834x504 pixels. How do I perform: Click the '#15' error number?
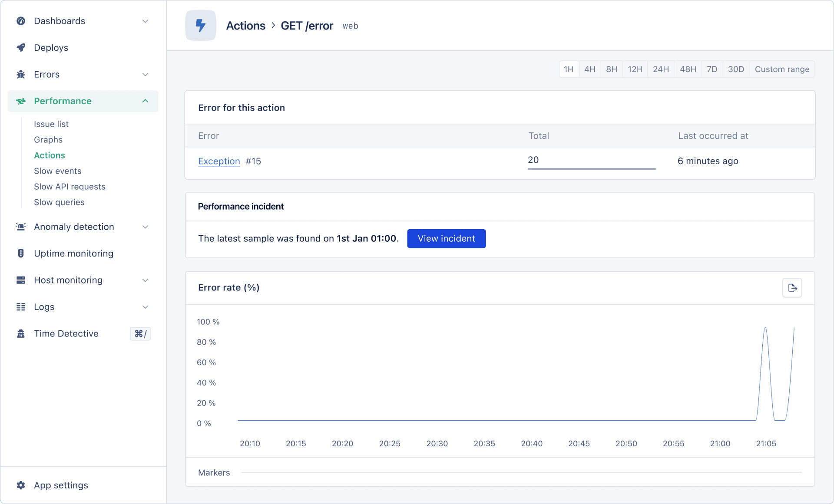coord(253,161)
